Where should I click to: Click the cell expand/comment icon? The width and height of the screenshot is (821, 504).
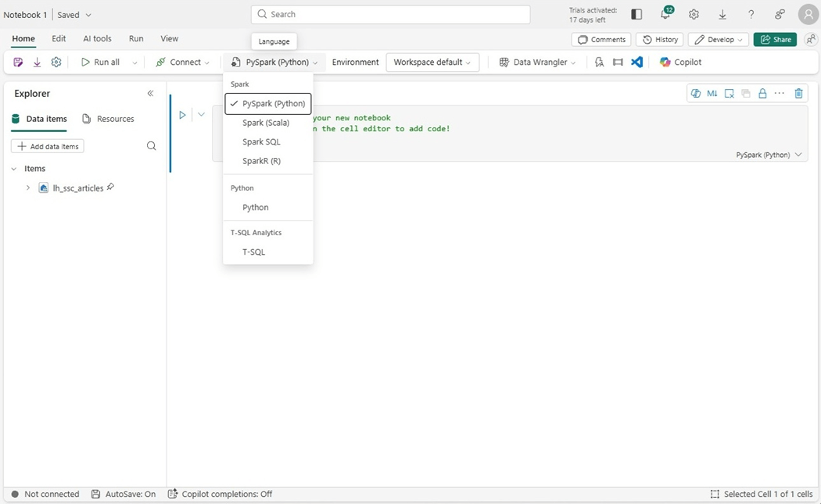tap(729, 94)
